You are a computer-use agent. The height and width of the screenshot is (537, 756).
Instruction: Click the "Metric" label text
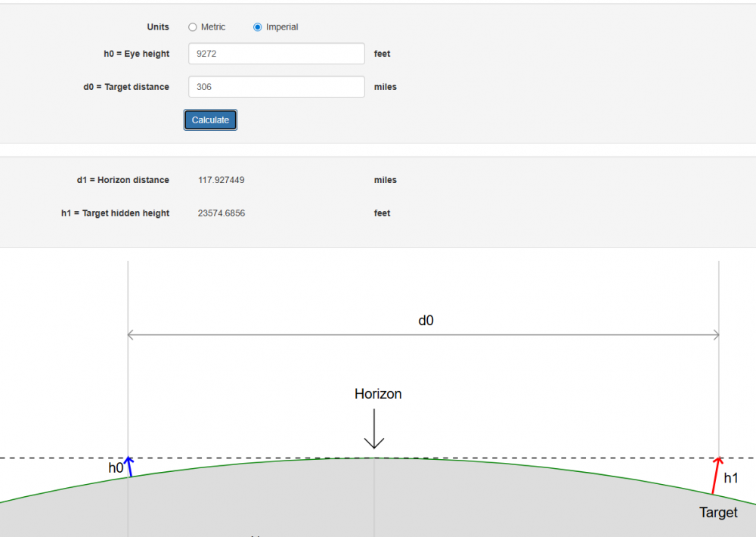[x=213, y=27]
